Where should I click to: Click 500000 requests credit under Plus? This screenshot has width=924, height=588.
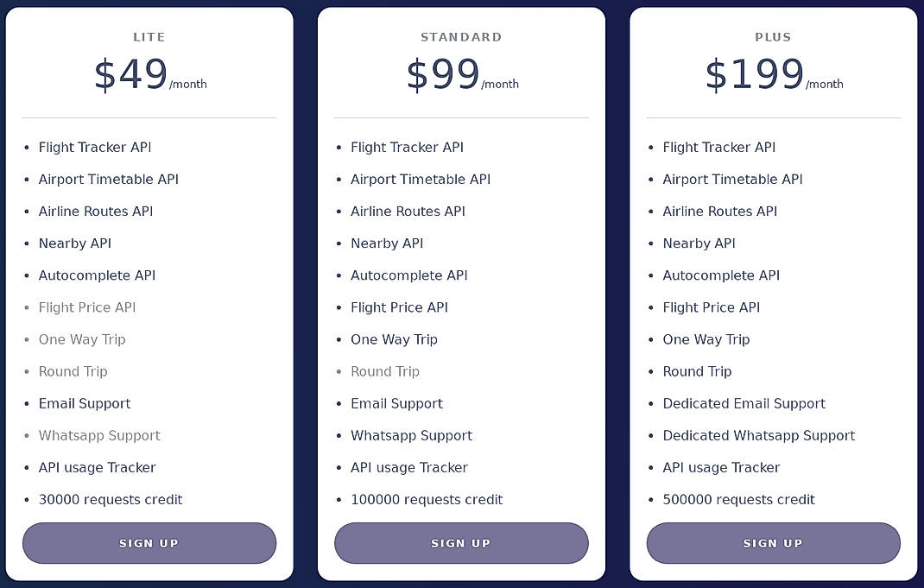(739, 499)
